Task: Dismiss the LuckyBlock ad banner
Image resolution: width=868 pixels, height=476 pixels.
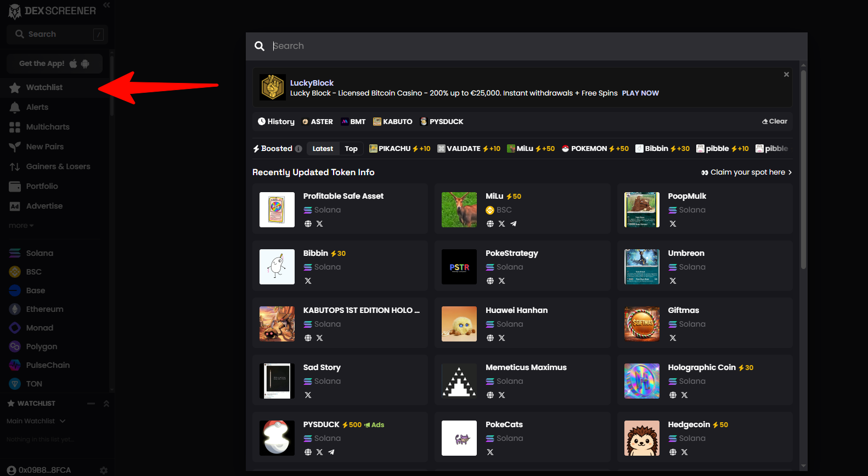Action: [x=786, y=75]
